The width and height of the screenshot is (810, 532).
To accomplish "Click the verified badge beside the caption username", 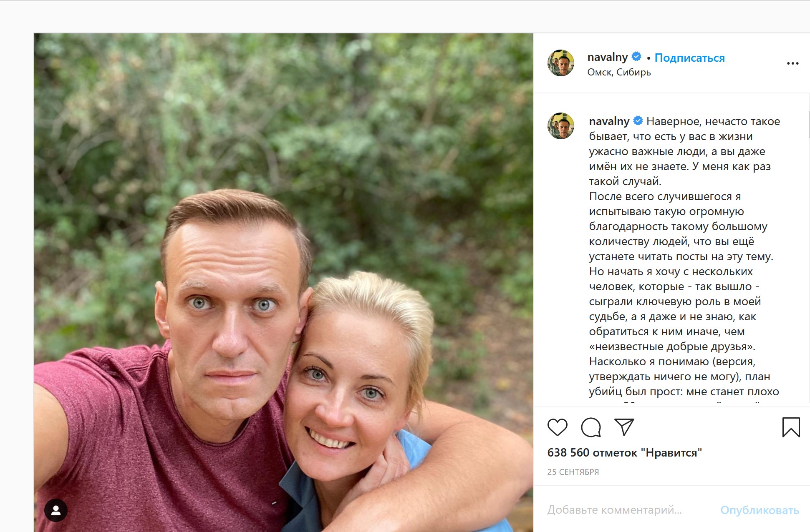I will tap(638, 121).
